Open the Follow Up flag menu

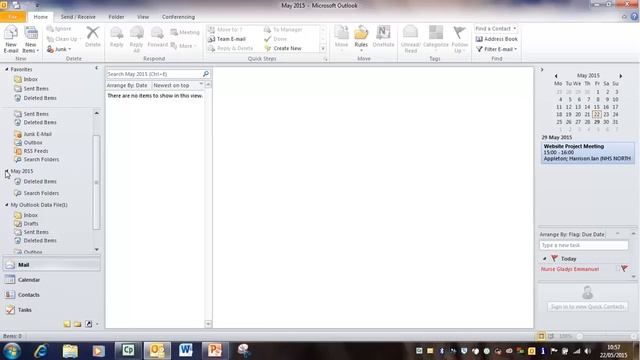(x=460, y=39)
